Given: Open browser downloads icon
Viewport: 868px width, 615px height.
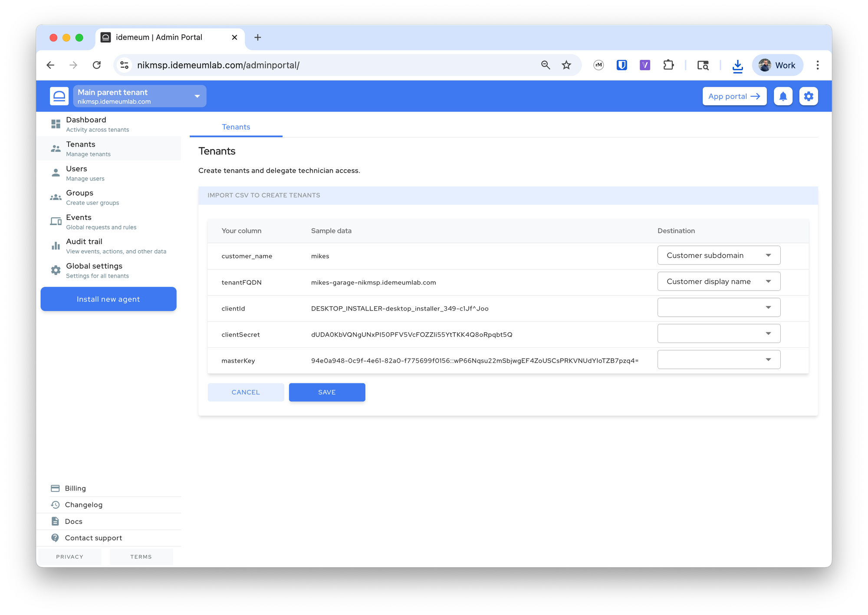Looking at the screenshot, I should [x=737, y=65].
